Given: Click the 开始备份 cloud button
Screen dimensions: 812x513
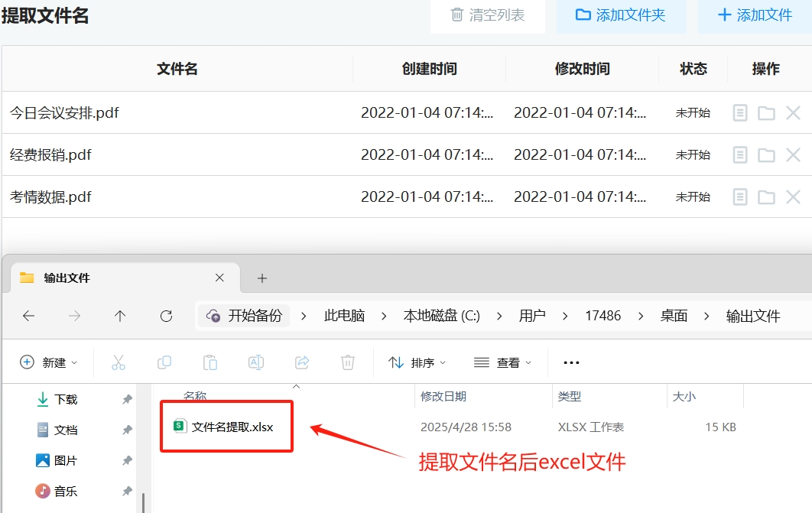Looking at the screenshot, I should point(243,316).
